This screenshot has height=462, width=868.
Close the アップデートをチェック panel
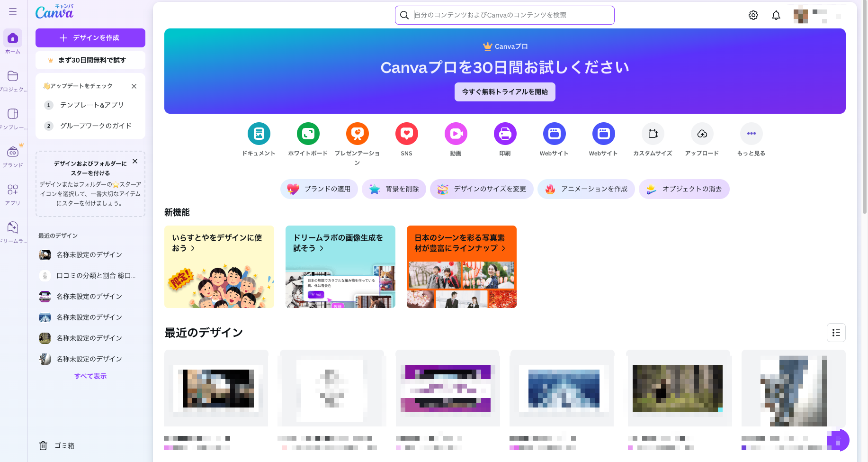coord(134,86)
